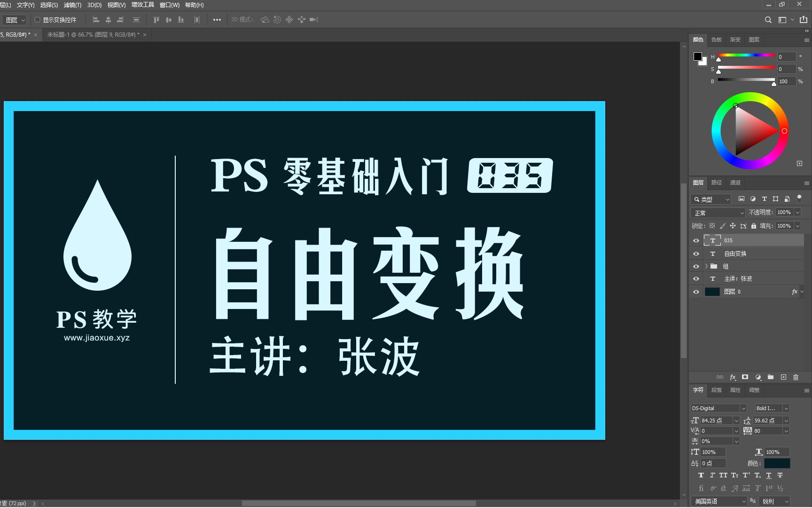812x508 pixels.
Task: Filter layers by type layer icon
Action: tap(764, 199)
